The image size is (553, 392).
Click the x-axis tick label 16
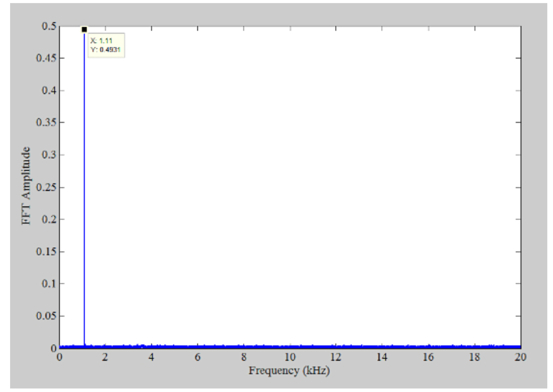tap(428, 358)
